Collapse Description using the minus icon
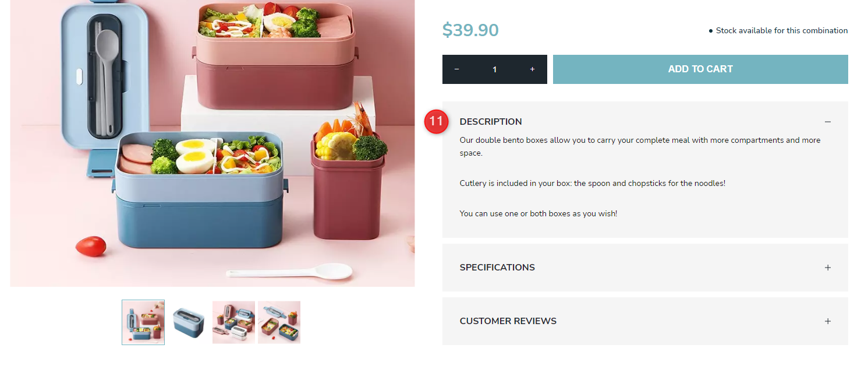Viewport: 868px width, 369px height. 828,122
